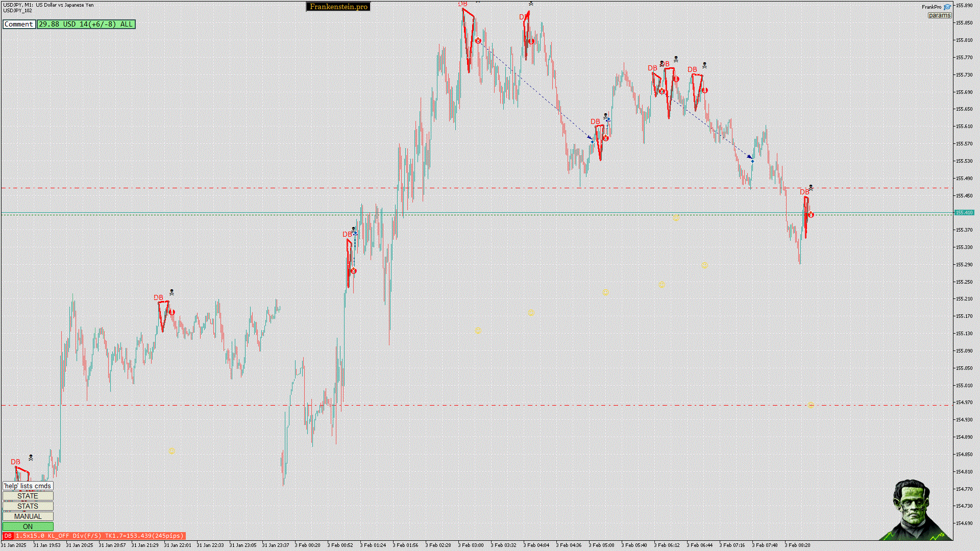980x551 pixels.
Task: Select red sell marker on the 155.21 DB pattern
Action: 171,312
